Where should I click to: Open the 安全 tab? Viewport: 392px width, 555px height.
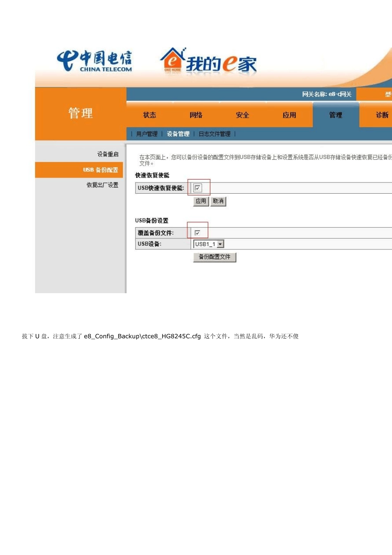[x=243, y=115]
